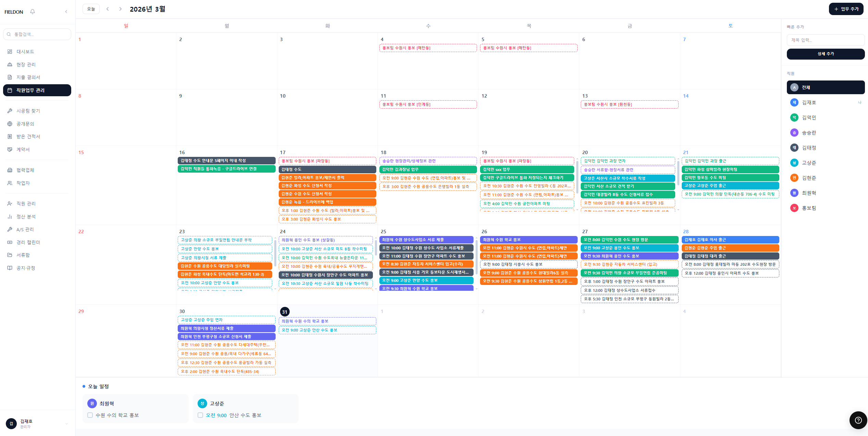Collapse the sidebar with the chevron icon

(66, 12)
